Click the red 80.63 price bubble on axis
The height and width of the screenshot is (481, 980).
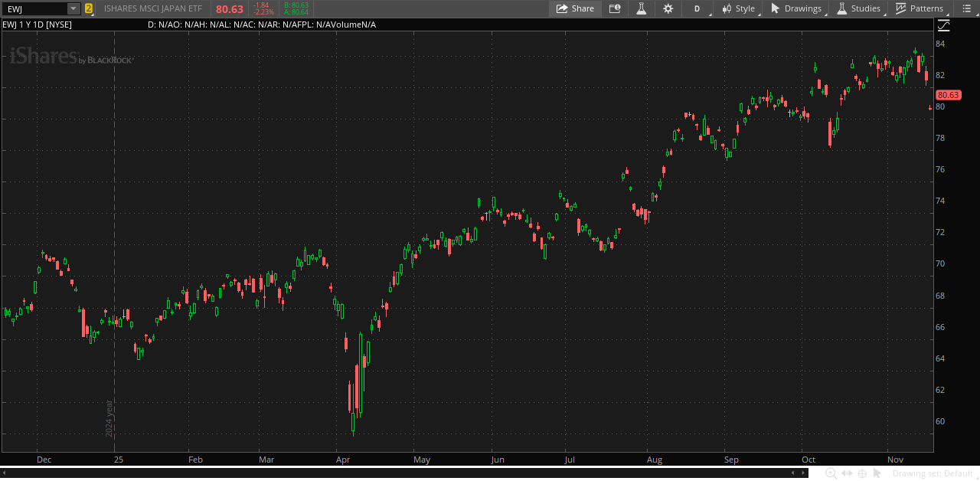tap(948, 95)
